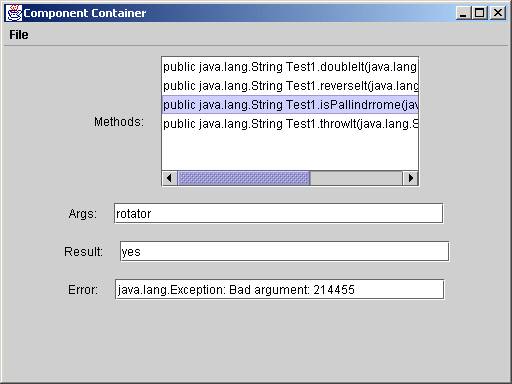Click the Error text field
This screenshot has height=384, width=512.
click(279, 289)
